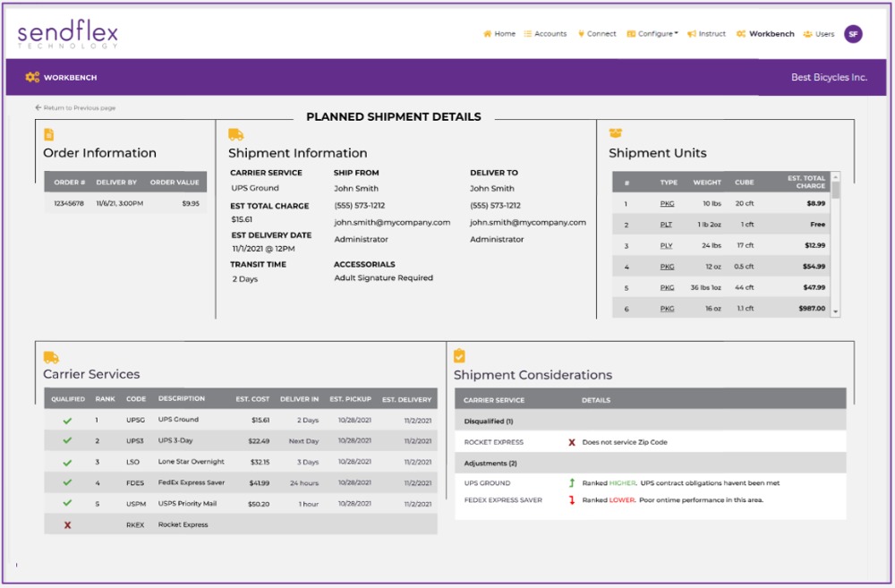Click the Carrier Services truck icon
The height and width of the screenshot is (588, 895).
click(x=51, y=357)
